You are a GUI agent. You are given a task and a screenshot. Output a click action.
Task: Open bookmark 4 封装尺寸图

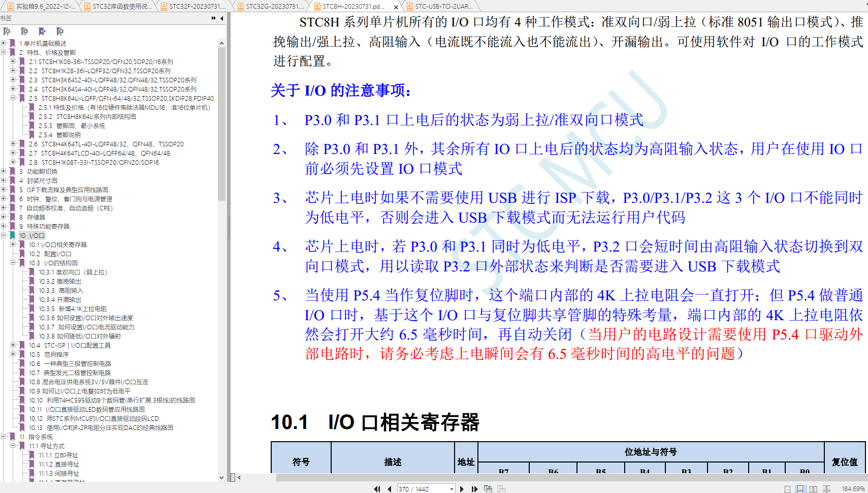38,180
